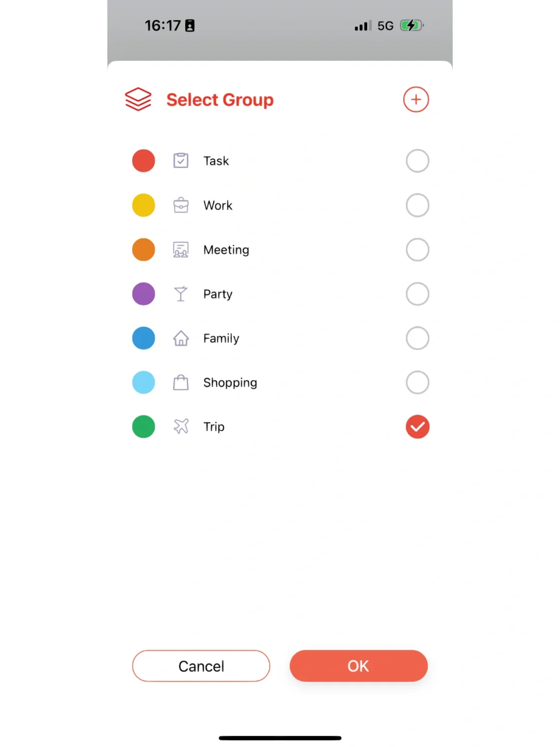Click the Task clipboard checkmark icon

(x=180, y=161)
